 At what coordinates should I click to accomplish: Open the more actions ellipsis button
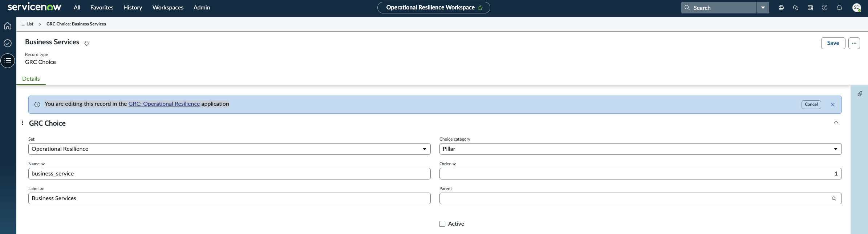[854, 43]
